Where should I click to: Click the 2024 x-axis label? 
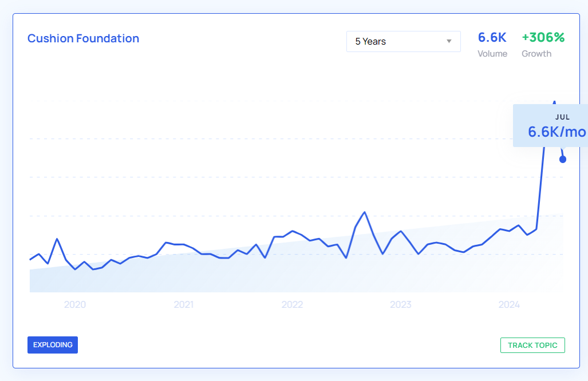(509, 305)
